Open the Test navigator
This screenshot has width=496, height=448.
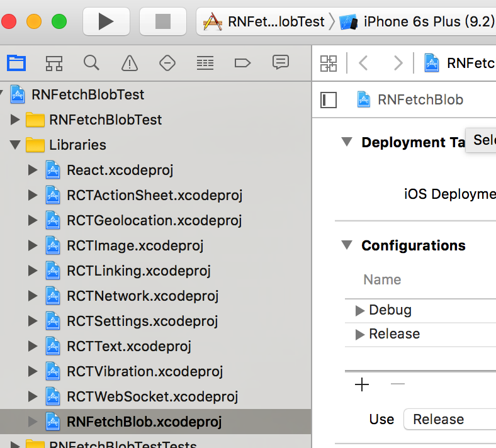tap(167, 62)
